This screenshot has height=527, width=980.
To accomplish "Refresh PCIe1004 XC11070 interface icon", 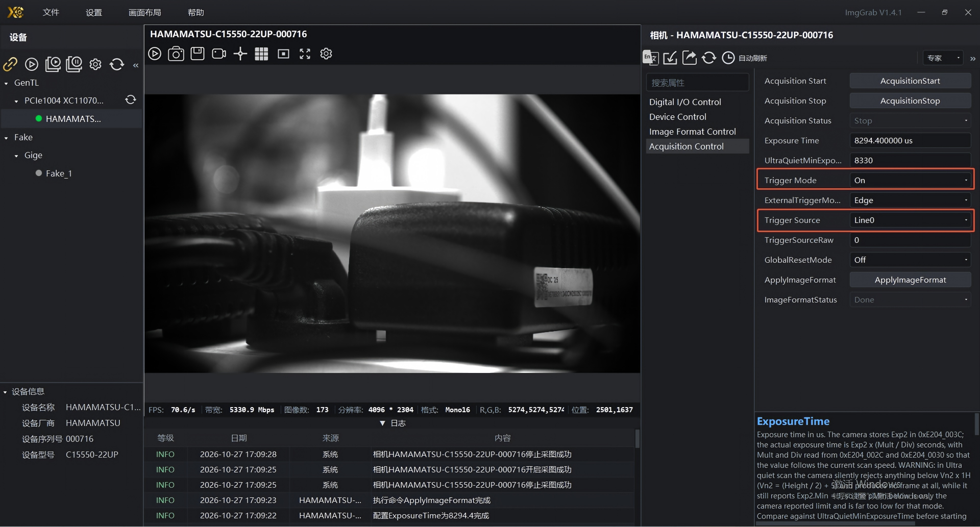I will click(131, 100).
